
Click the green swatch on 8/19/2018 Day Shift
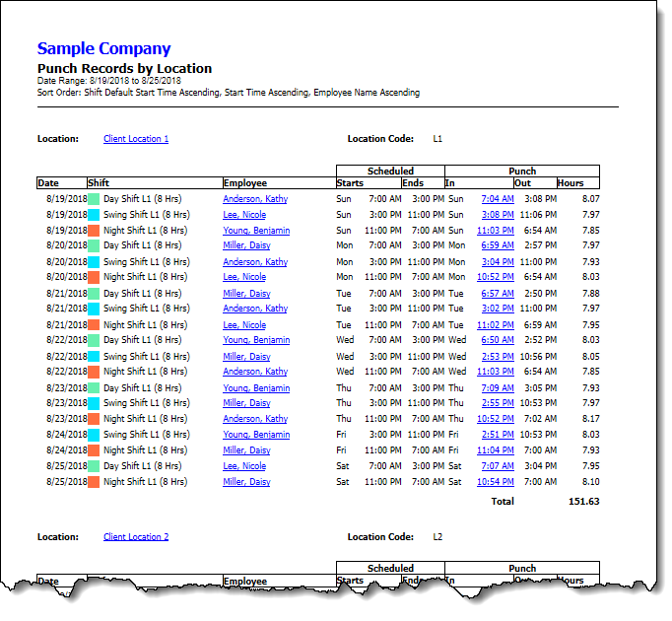click(x=94, y=199)
